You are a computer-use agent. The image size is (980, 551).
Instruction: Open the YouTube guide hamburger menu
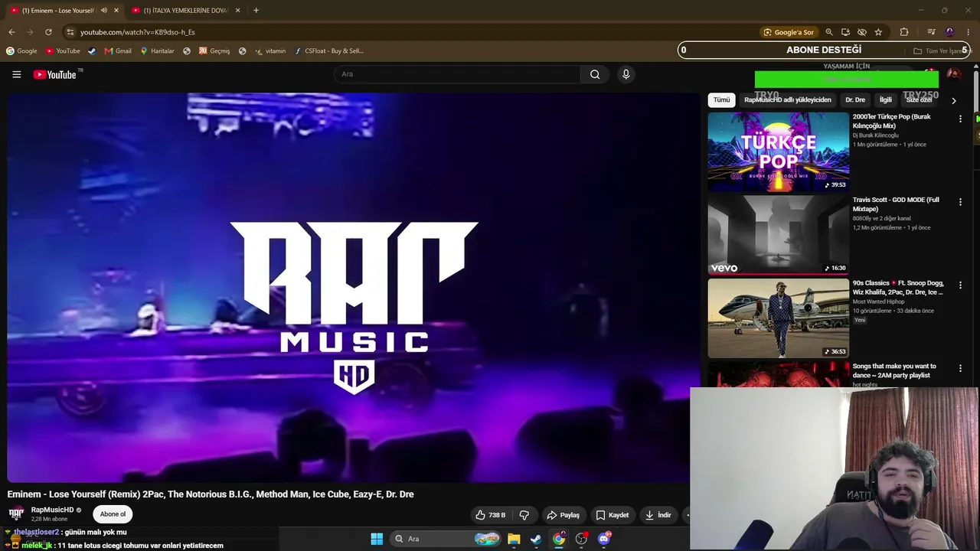click(x=16, y=74)
